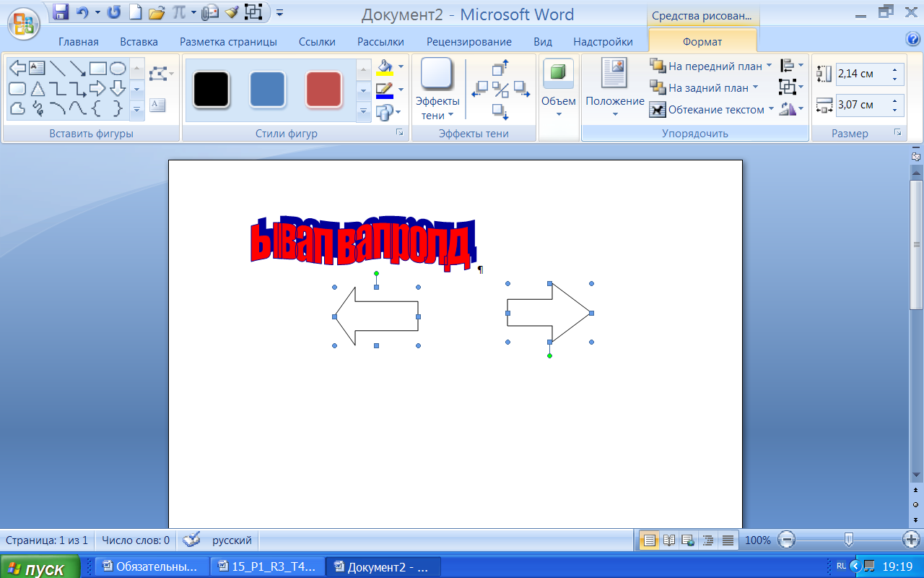Switch to Print Layout view
The image size is (924, 578).
point(650,540)
